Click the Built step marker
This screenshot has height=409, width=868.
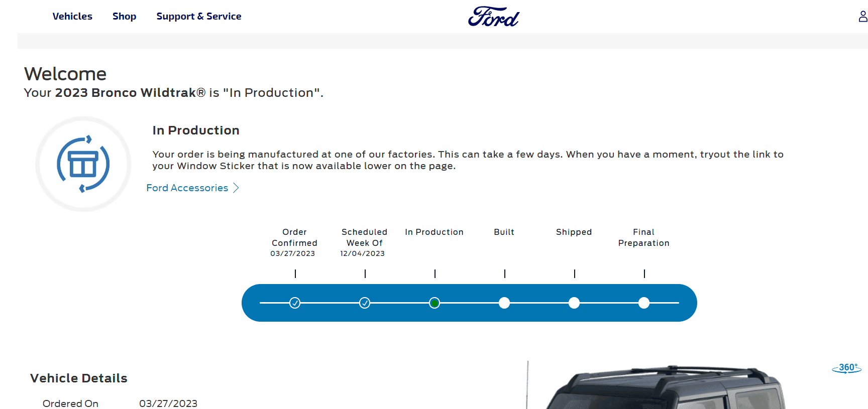(x=504, y=303)
